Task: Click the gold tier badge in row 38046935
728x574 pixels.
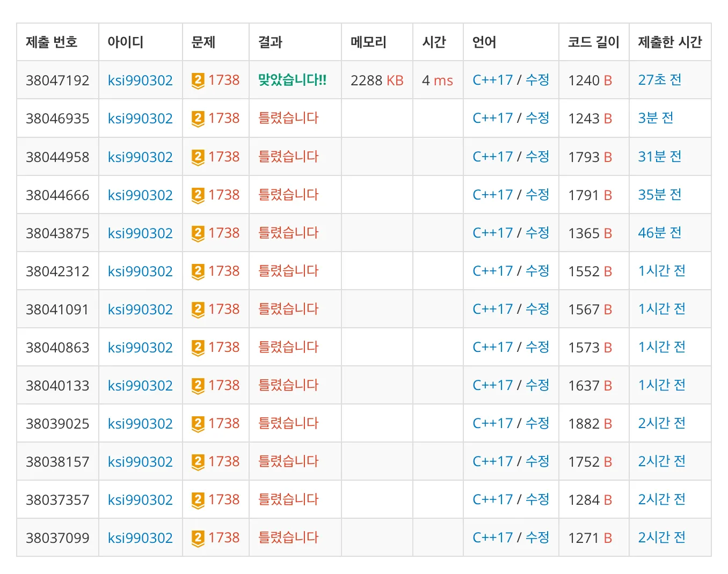Action: point(198,119)
